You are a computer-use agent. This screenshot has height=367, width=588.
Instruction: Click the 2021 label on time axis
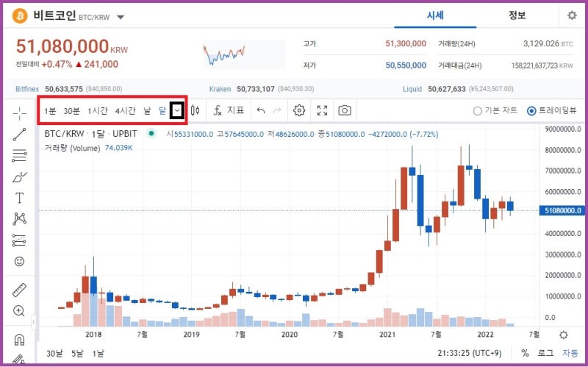387,335
